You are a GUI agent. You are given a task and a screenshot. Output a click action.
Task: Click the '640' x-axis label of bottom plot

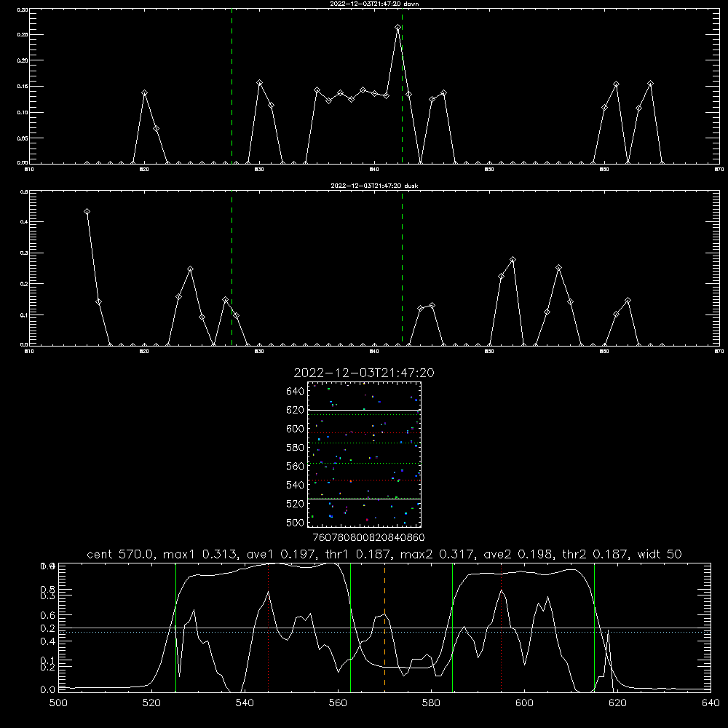point(711,703)
